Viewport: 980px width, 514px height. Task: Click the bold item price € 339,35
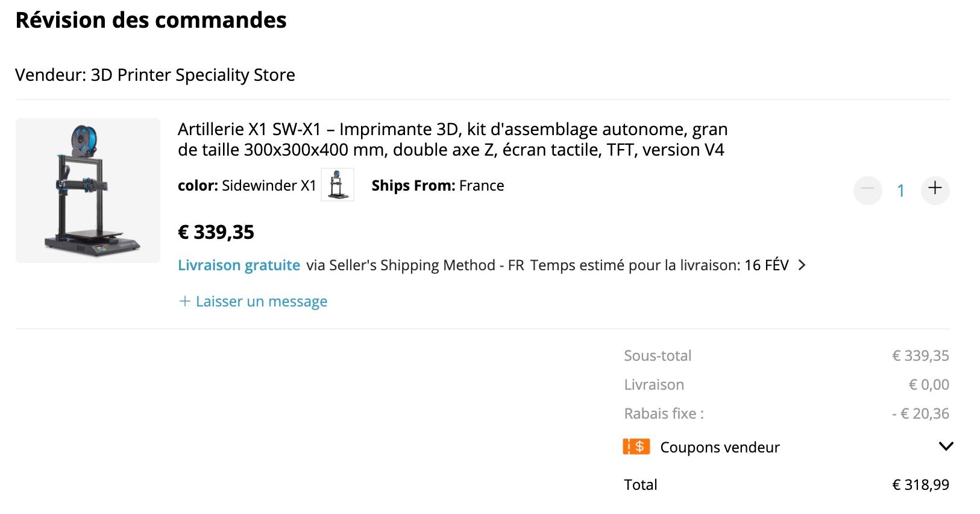pyautogui.click(x=216, y=232)
